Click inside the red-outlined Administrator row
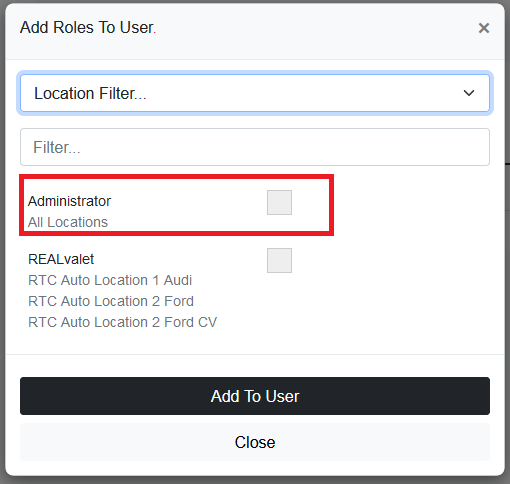The height and width of the screenshot is (484, 510). (176, 205)
